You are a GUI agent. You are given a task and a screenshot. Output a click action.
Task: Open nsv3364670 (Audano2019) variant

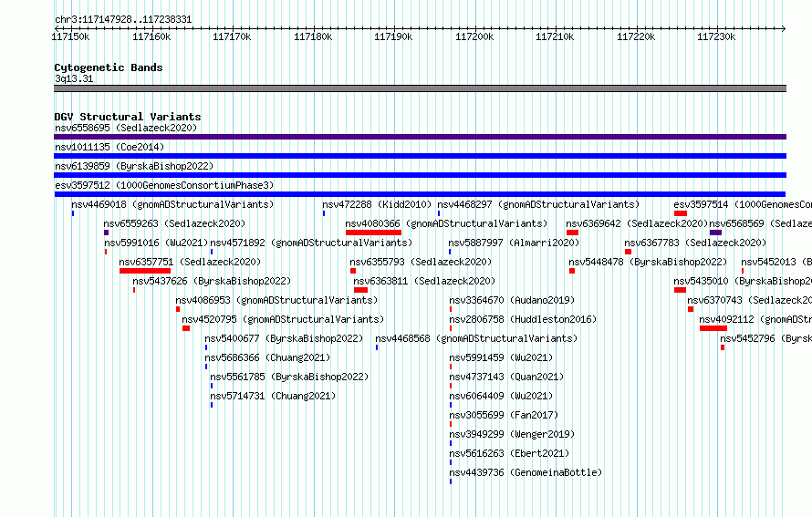click(512, 300)
